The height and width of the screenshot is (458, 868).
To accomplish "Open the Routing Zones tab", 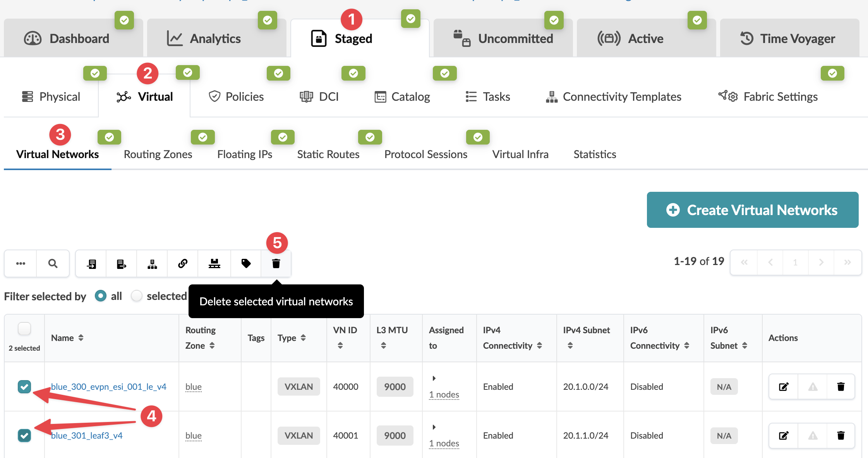I will click(x=158, y=154).
